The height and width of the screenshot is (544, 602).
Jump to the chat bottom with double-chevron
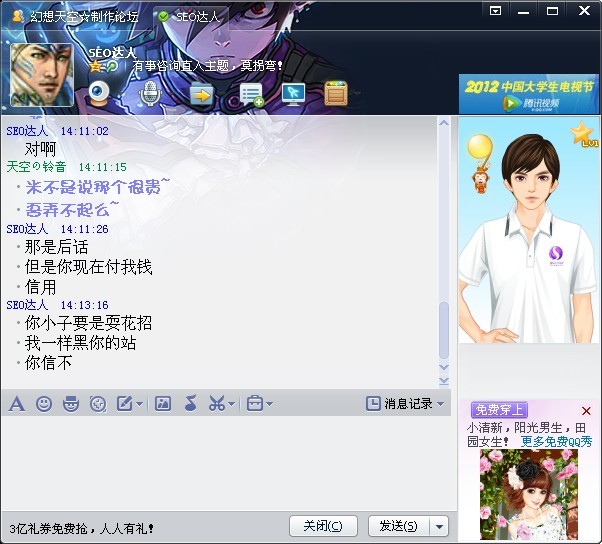coord(444,380)
